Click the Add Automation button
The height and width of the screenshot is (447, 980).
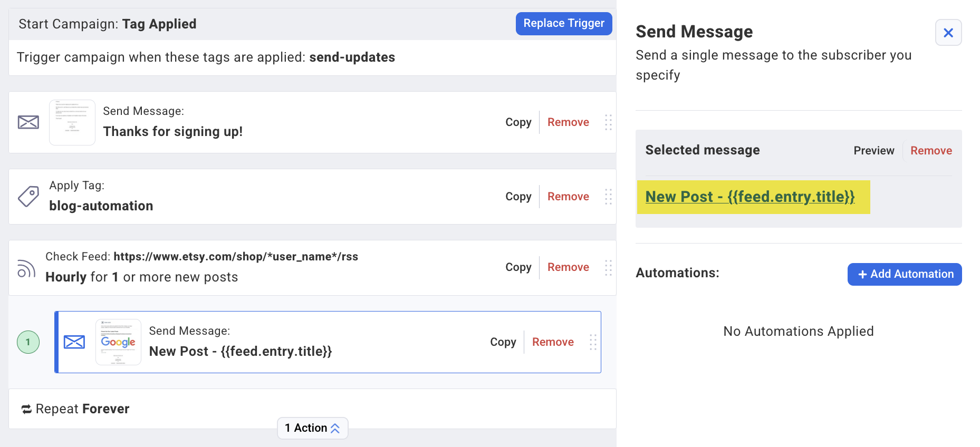pos(904,274)
